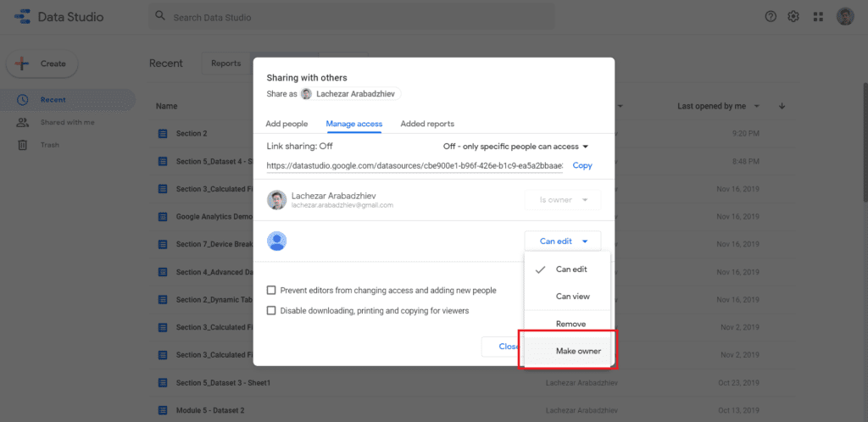
Task: Open the help question mark icon
Action: pyautogui.click(x=771, y=17)
